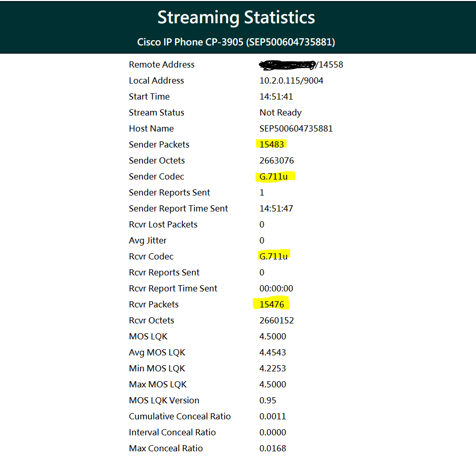Select the 'Not Ready' stream status value
This screenshot has height=457, width=476.
pyautogui.click(x=280, y=113)
